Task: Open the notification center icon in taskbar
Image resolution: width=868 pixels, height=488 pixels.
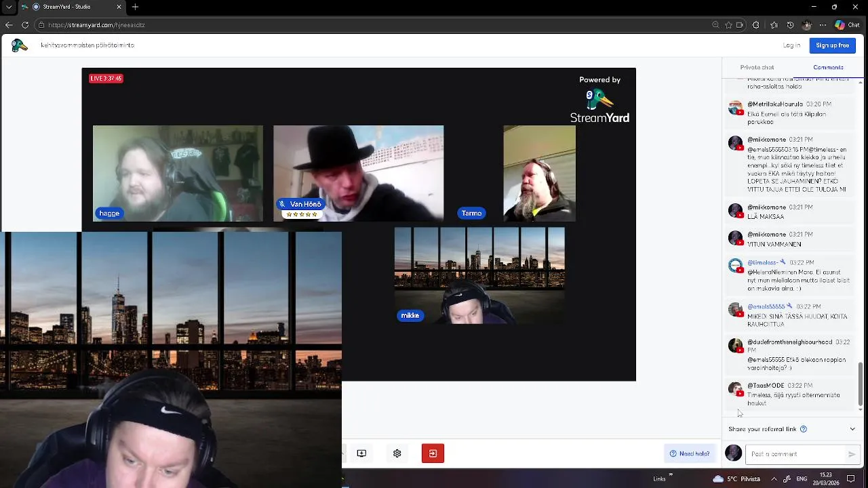Action: click(x=851, y=479)
